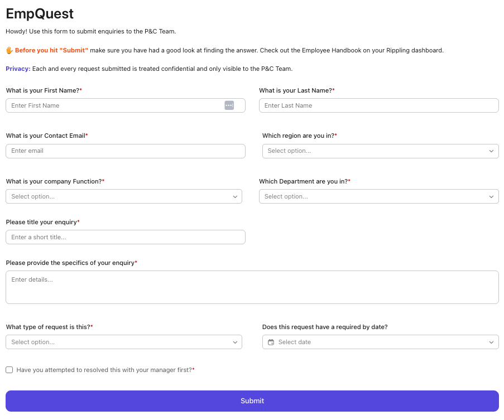The image size is (504, 420).
Task: Click the 'attempted to resolve with manager' label text
Action: 104,370
